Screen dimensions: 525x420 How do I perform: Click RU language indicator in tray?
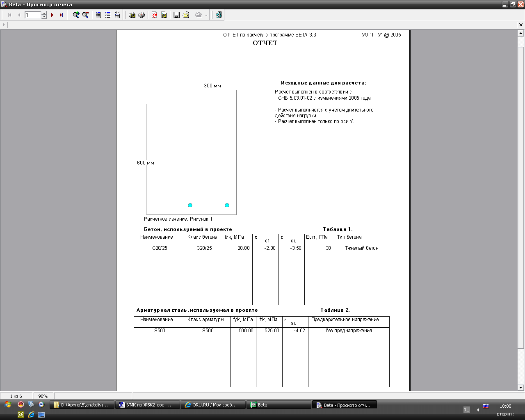[466, 410]
